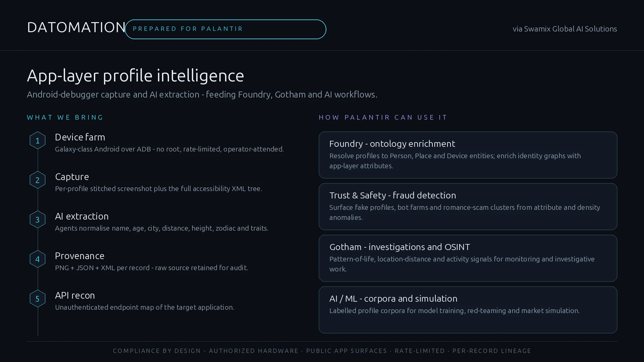Click the Galaxy-class Android over ADB description

tap(169, 149)
